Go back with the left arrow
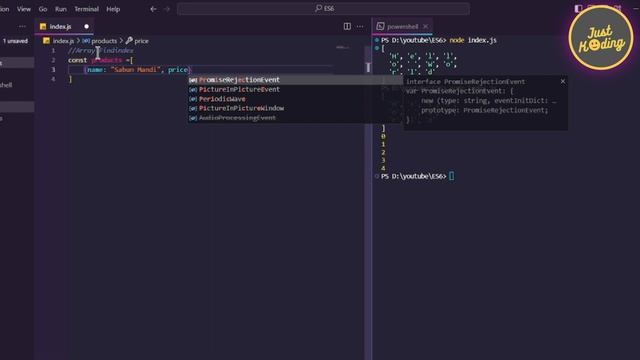 (153, 9)
